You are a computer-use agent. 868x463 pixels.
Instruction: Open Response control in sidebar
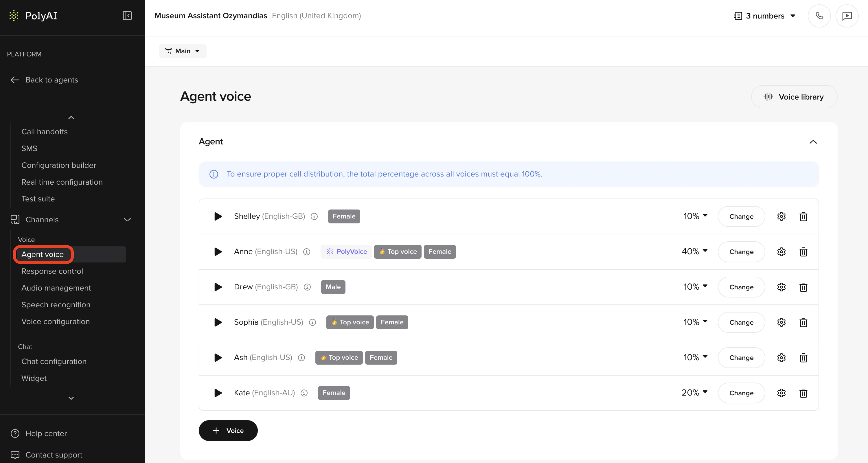tap(52, 271)
